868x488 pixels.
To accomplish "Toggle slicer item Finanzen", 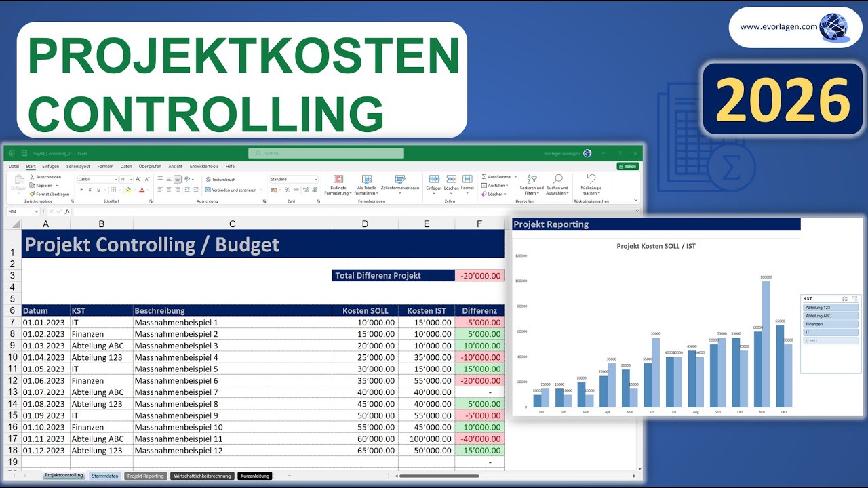I will tap(830, 324).
